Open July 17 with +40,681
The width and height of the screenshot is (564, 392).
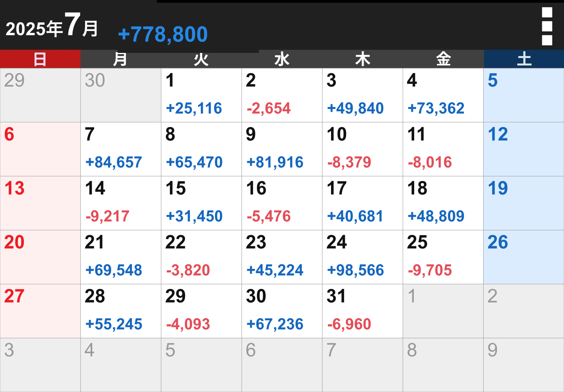[363, 203]
